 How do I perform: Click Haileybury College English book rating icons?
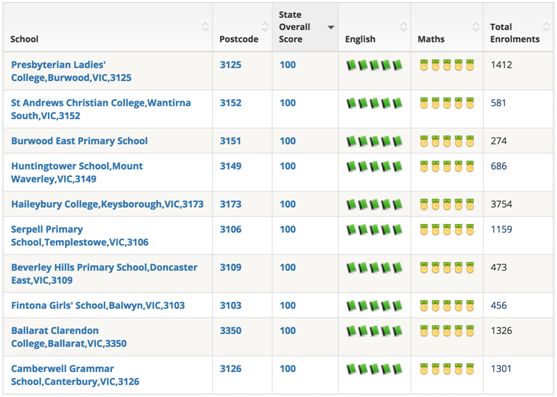(x=374, y=204)
